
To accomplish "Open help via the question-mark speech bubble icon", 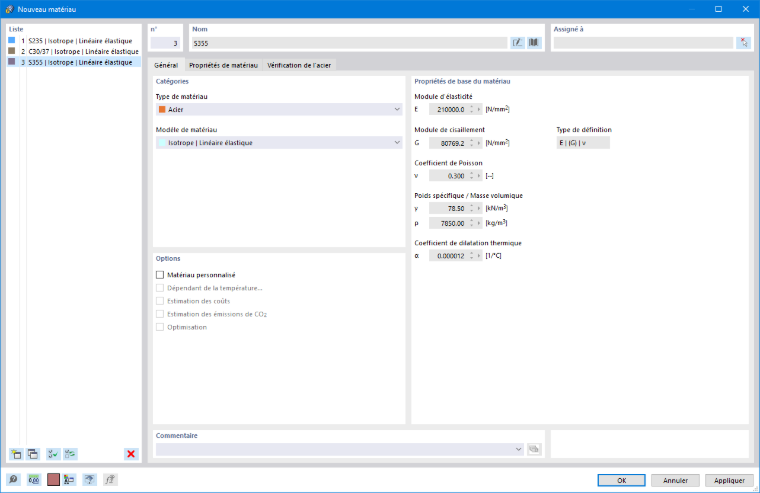I will [x=13, y=480].
